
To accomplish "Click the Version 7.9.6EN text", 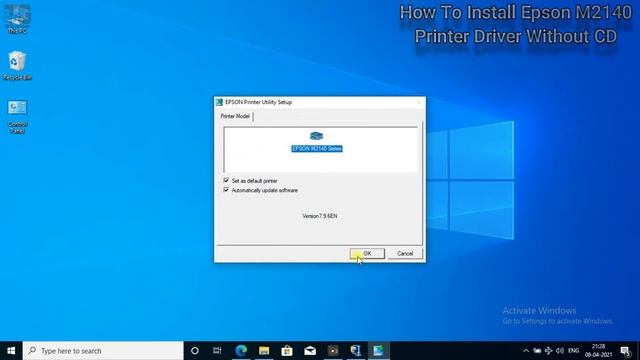I will 320,216.
